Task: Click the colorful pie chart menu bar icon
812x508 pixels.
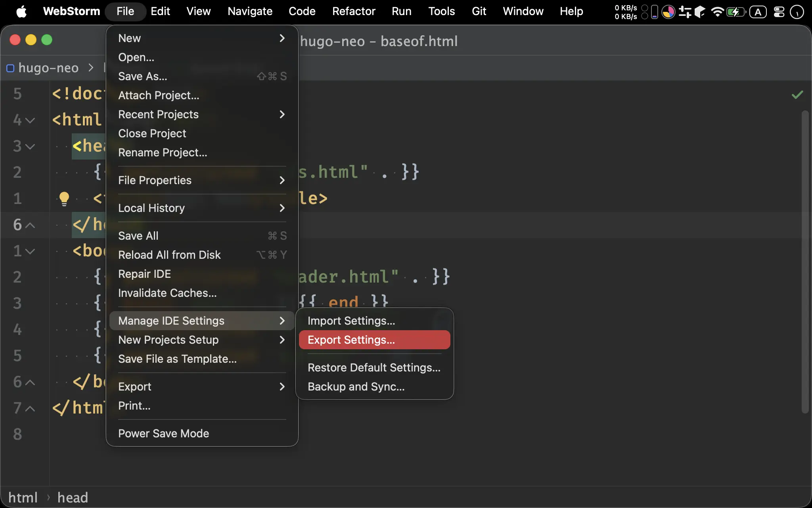Action: click(668, 12)
